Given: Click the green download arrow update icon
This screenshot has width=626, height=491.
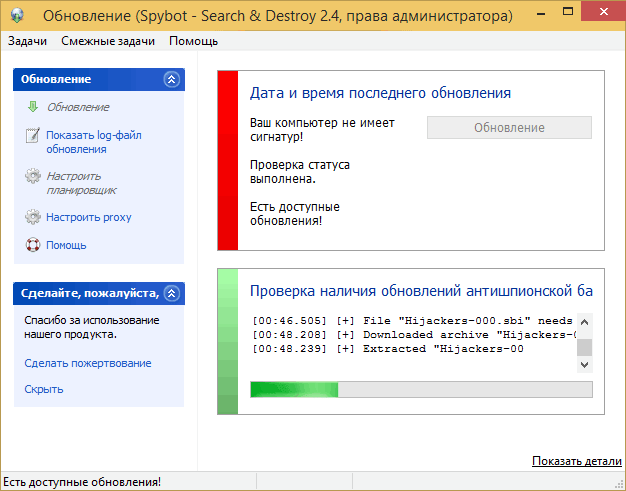Looking at the screenshot, I should pyautogui.click(x=33, y=107).
